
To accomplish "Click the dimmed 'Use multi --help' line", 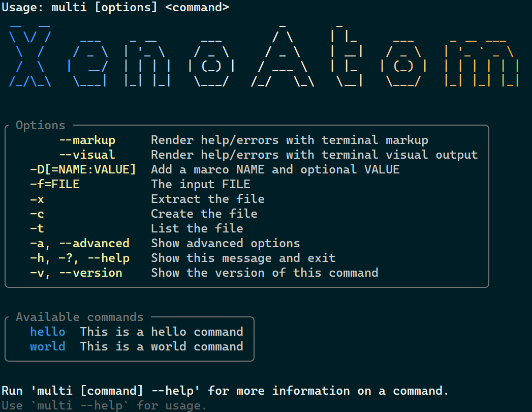I will click(104, 405).
